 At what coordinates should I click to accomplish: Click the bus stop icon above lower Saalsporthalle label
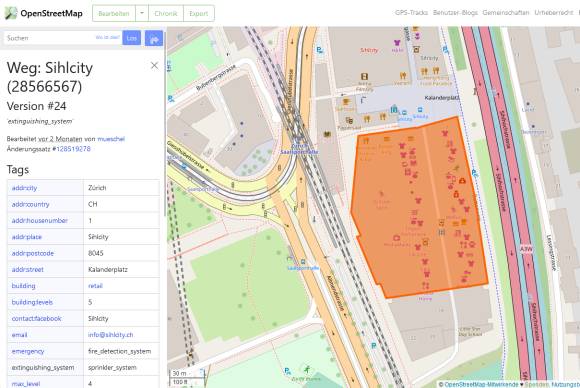click(303, 262)
